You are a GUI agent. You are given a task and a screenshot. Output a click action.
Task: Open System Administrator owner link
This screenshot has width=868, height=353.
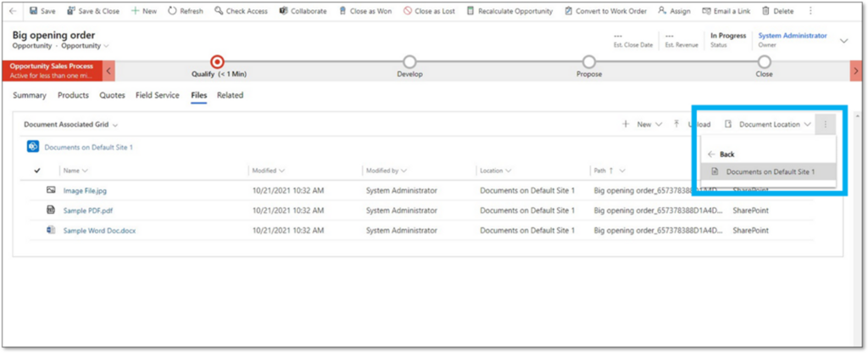pyautogui.click(x=793, y=36)
